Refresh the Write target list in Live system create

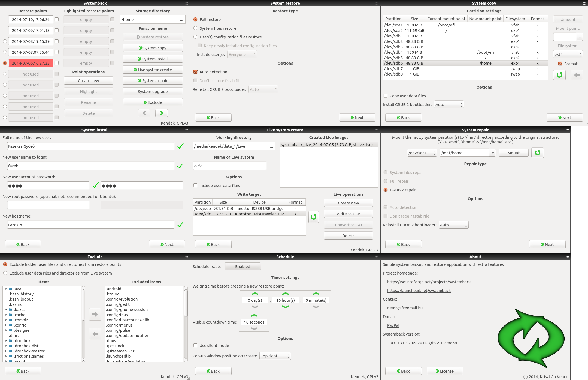pos(313,217)
